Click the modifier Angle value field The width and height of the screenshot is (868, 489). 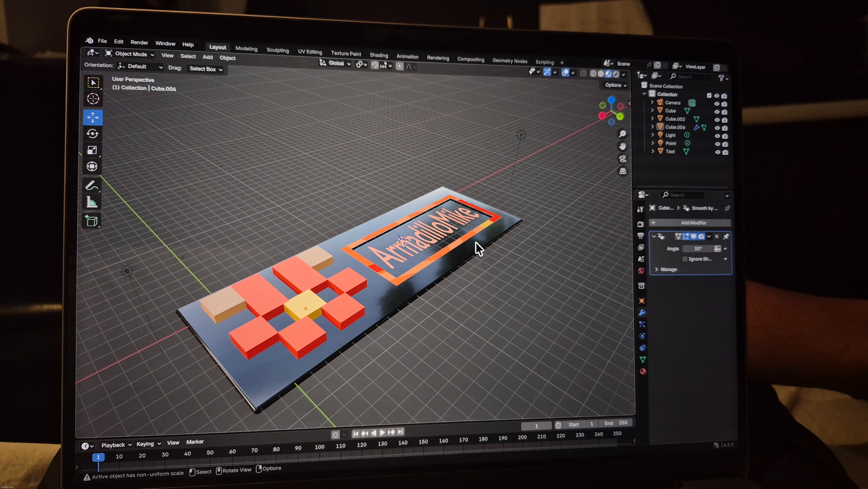(x=697, y=249)
